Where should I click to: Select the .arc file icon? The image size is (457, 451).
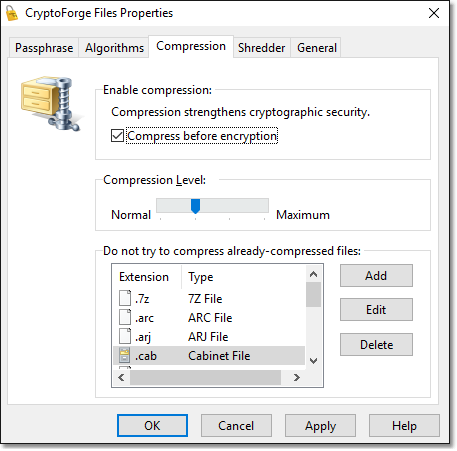tap(125, 317)
